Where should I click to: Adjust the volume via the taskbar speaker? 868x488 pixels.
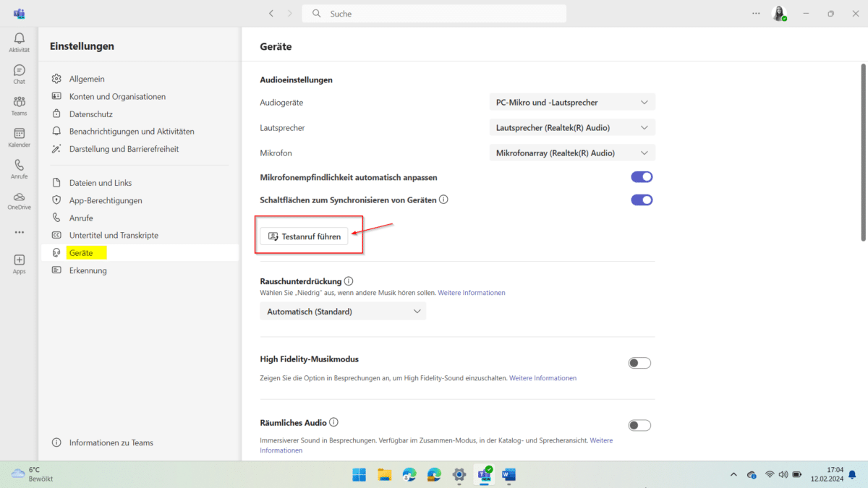pos(783,475)
